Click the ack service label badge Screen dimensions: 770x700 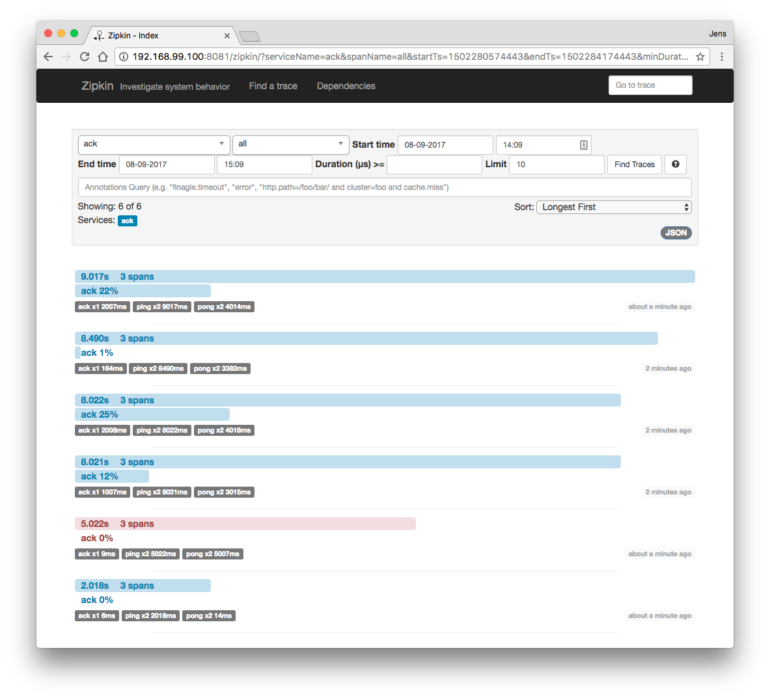click(127, 221)
